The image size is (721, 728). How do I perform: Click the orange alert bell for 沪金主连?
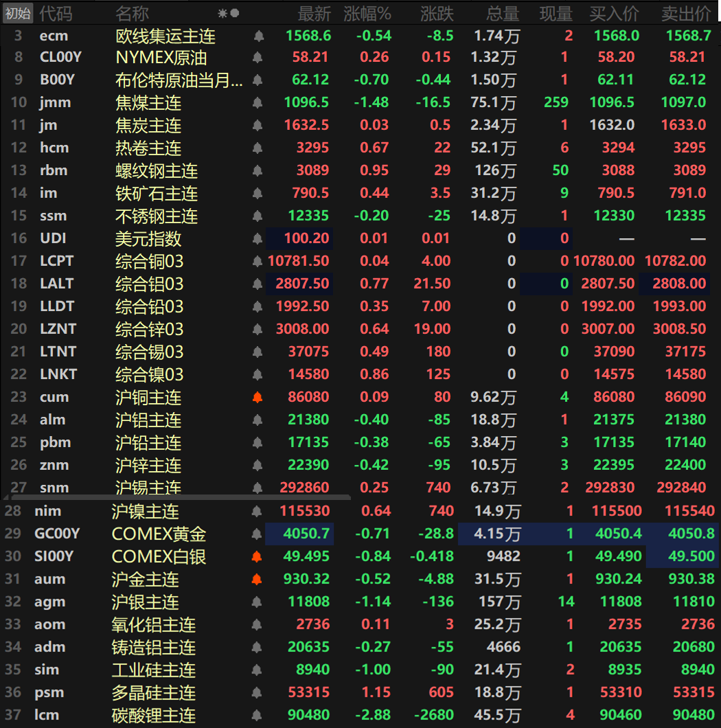(x=257, y=579)
